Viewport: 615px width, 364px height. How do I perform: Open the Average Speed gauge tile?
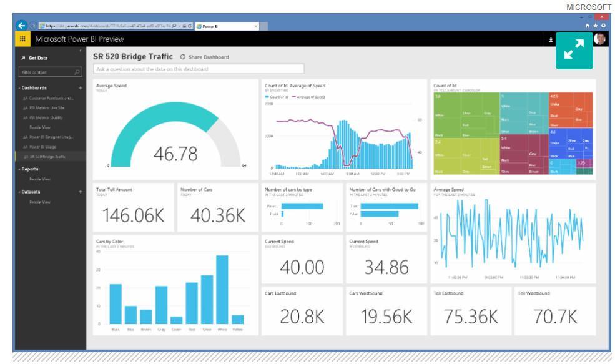coord(175,129)
